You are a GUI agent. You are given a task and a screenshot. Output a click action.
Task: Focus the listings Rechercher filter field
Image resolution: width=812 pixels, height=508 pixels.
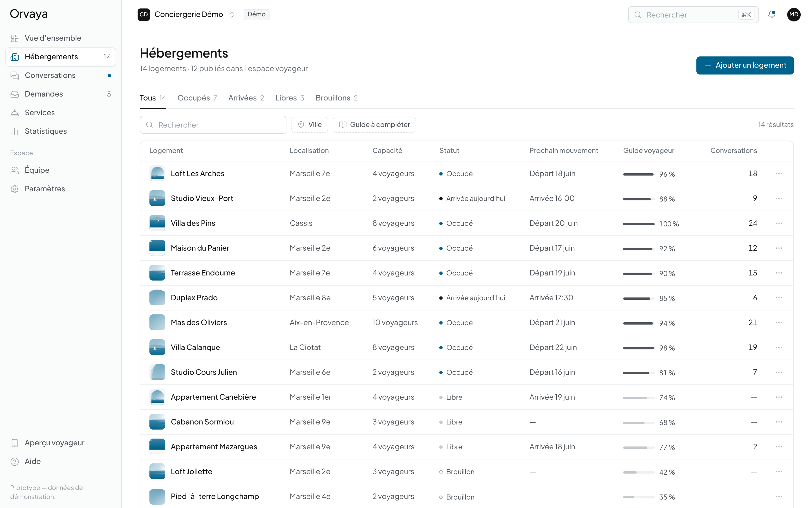tap(213, 125)
